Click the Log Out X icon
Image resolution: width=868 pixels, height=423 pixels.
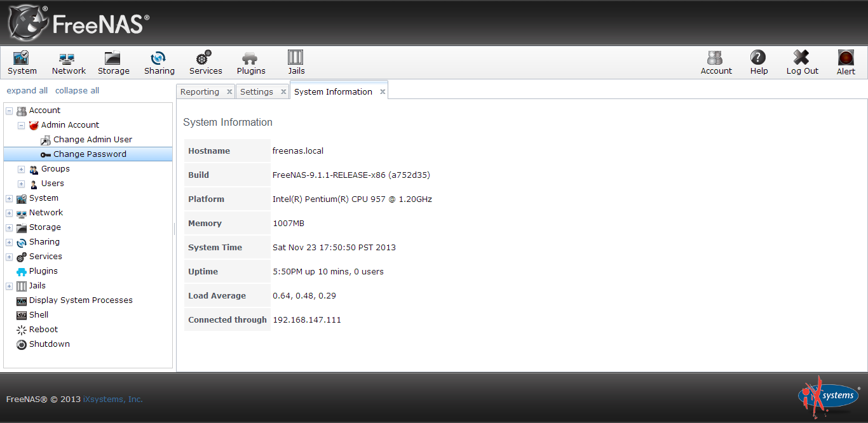tap(802, 58)
